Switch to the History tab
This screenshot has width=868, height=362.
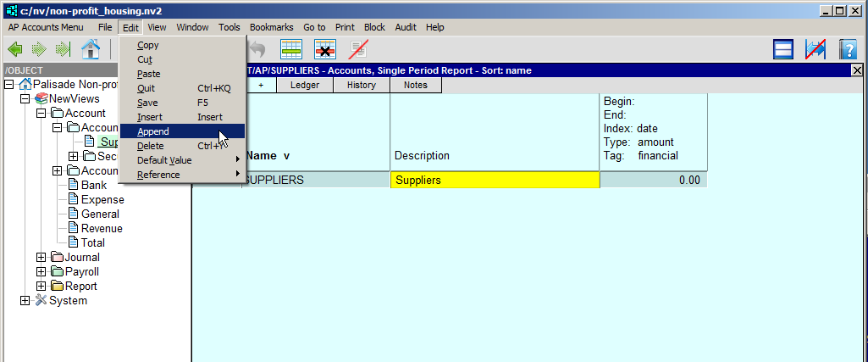click(x=362, y=85)
